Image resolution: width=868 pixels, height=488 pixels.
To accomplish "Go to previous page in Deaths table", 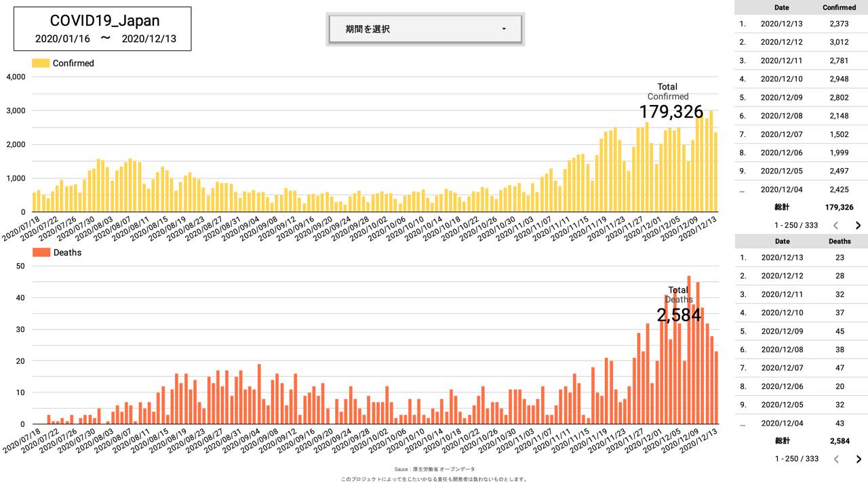I will 836,459.
